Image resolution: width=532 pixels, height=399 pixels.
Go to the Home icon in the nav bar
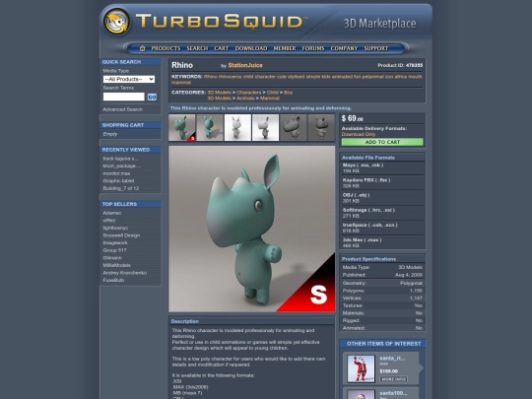click(x=143, y=48)
